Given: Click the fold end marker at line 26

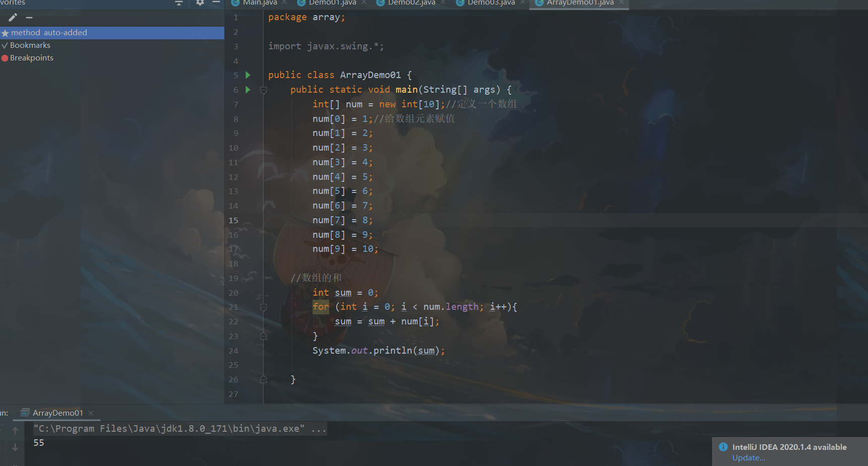Looking at the screenshot, I should tap(263, 379).
